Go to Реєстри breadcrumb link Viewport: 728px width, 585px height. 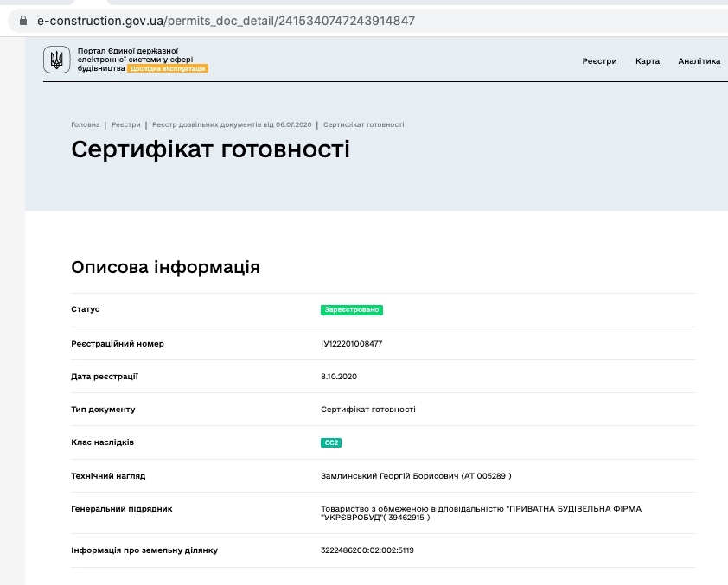[x=126, y=124]
